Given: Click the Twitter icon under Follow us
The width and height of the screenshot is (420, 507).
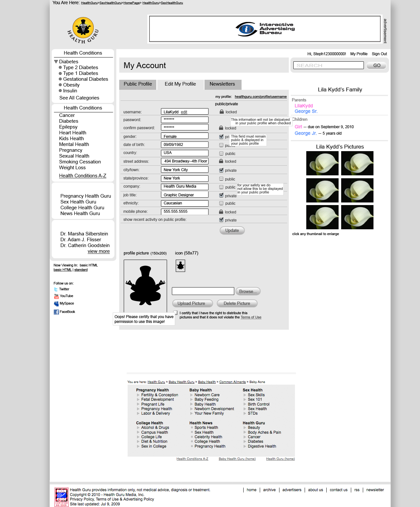Looking at the screenshot, I should pos(56,289).
